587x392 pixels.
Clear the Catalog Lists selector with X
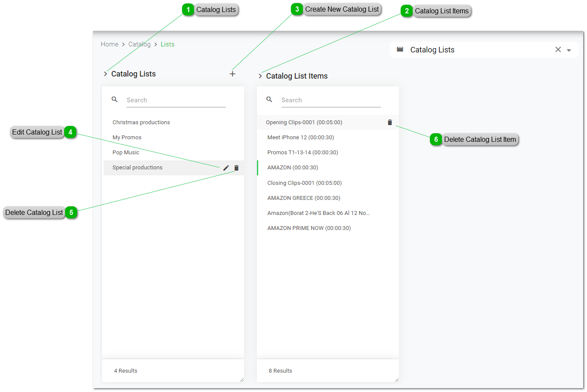click(x=558, y=50)
